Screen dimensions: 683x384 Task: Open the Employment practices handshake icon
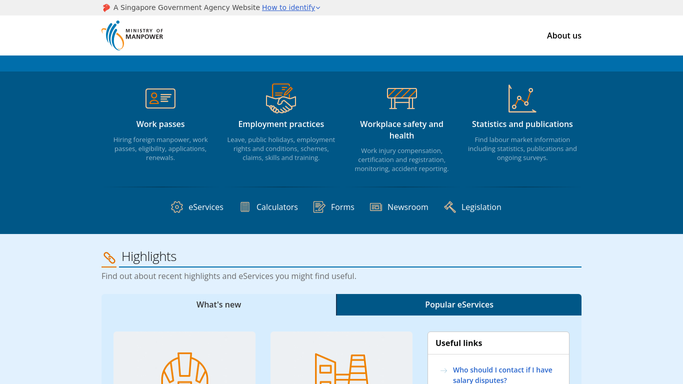[281, 98]
